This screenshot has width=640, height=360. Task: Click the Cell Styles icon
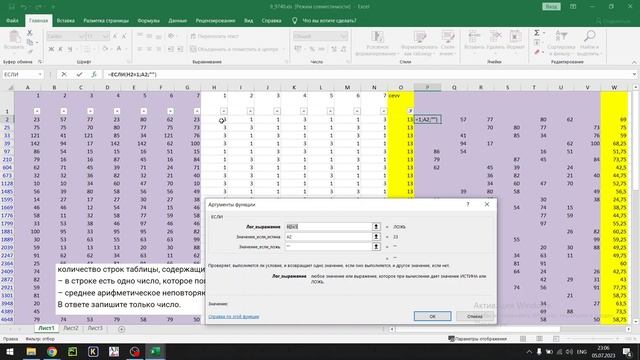pyautogui.click(x=448, y=37)
